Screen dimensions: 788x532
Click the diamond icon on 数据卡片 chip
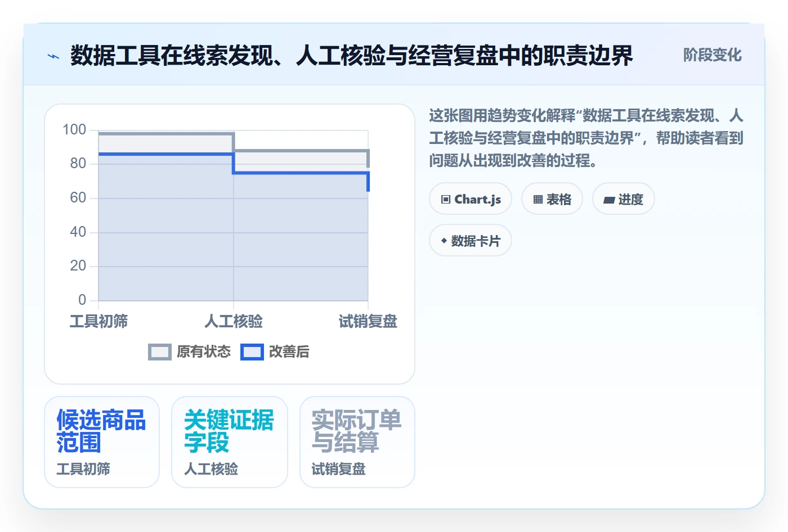pos(444,241)
